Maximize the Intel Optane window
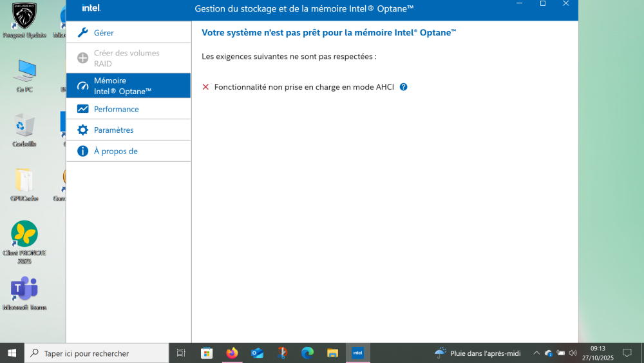 542,4
